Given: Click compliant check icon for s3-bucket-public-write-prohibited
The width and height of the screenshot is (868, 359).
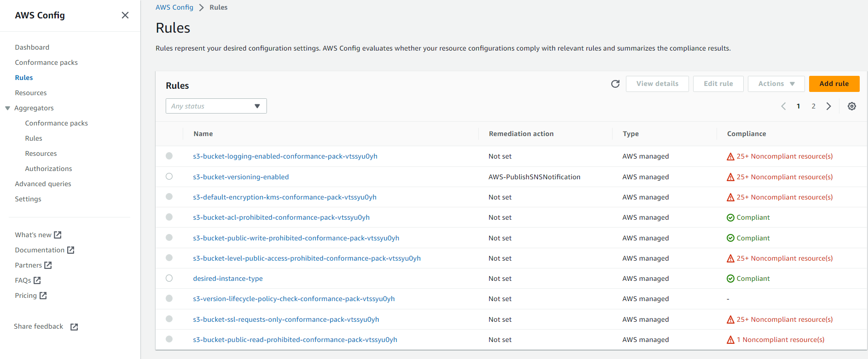Looking at the screenshot, I should [x=730, y=238].
